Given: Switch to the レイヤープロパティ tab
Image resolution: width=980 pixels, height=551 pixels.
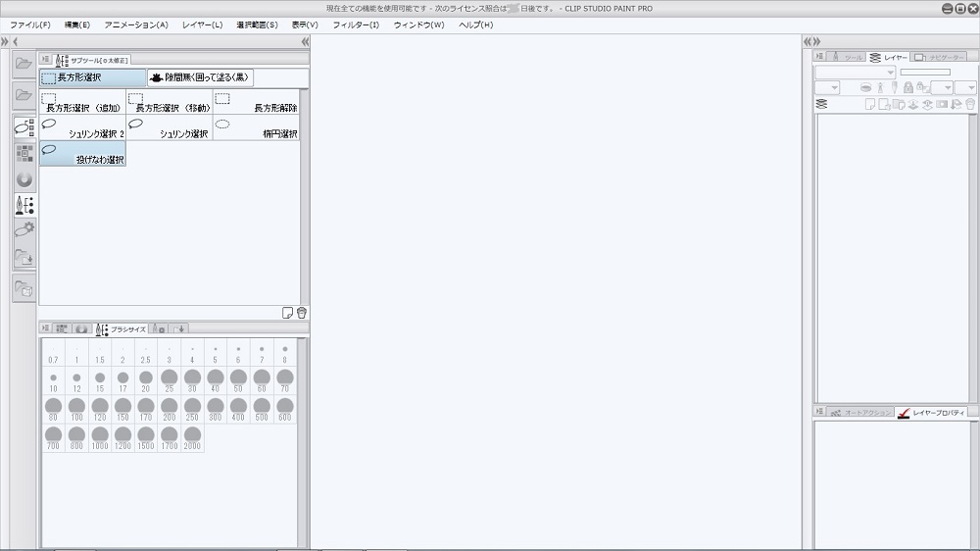Looking at the screenshot, I should pos(932,412).
